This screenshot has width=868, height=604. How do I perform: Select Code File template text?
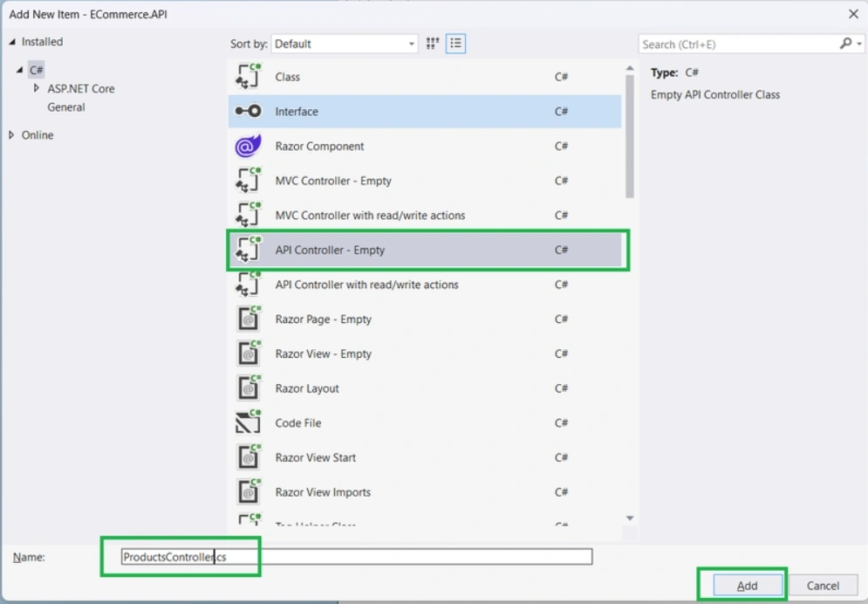(x=297, y=423)
